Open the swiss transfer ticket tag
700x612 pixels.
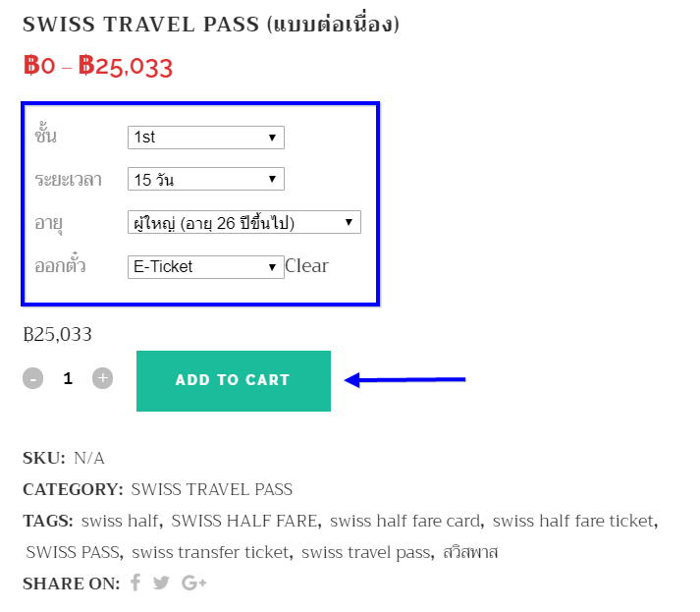coord(210,552)
